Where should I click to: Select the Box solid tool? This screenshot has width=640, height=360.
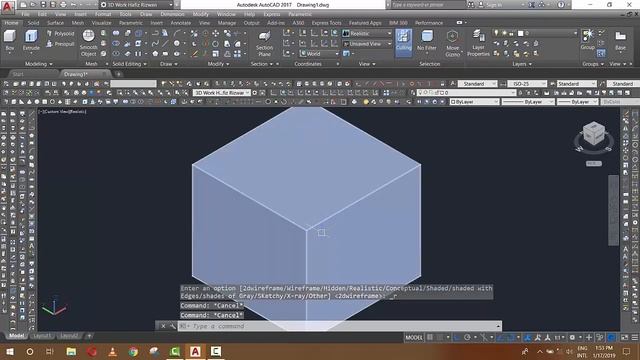[10, 40]
